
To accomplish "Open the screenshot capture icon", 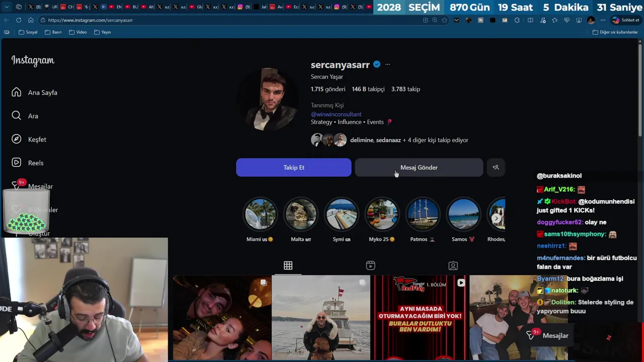I will [579, 20].
